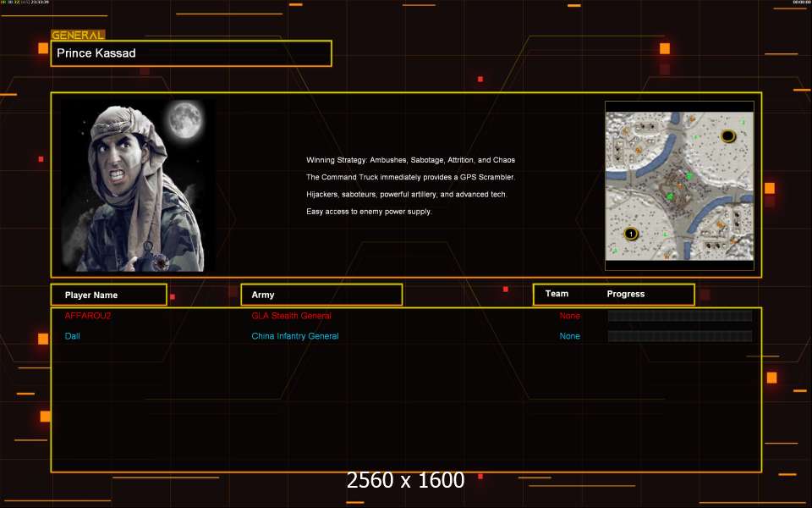Click player start position 1 marker on minimap
Image resolution: width=812 pixels, height=508 pixels.
(x=630, y=233)
